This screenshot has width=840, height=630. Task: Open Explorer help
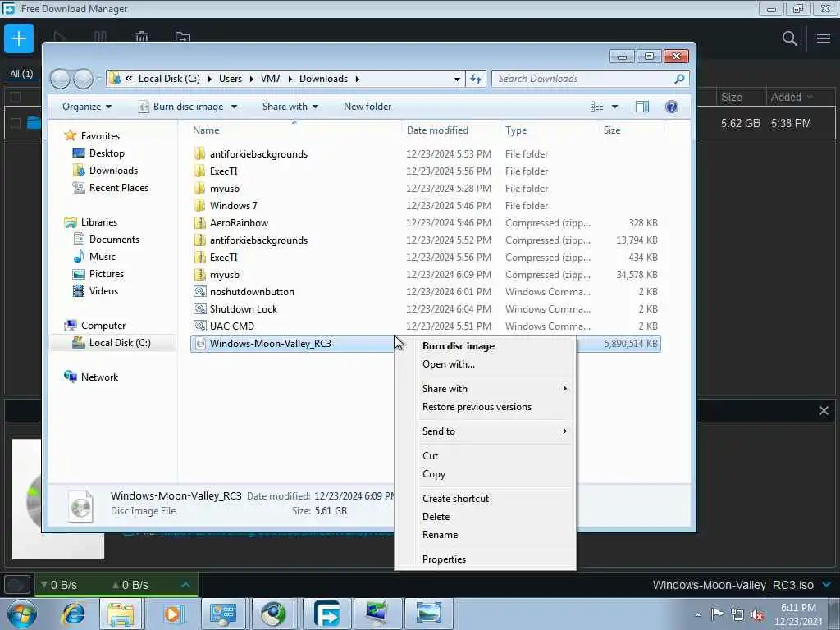(671, 107)
